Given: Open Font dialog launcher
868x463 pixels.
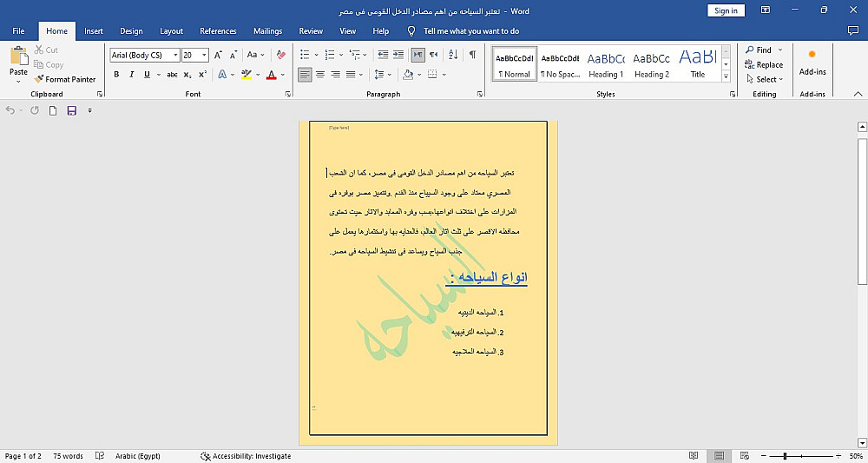Looking at the screenshot, I should [x=288, y=94].
